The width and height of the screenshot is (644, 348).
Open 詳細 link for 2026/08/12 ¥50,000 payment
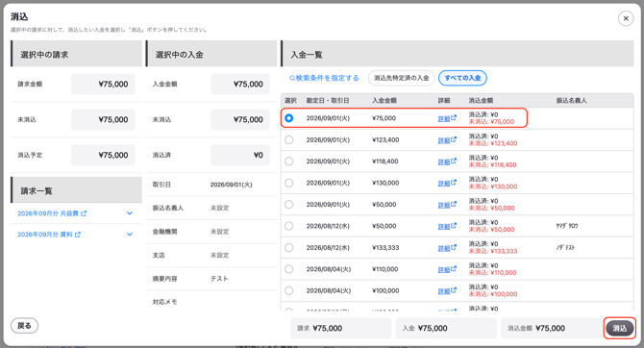pyautogui.click(x=447, y=226)
